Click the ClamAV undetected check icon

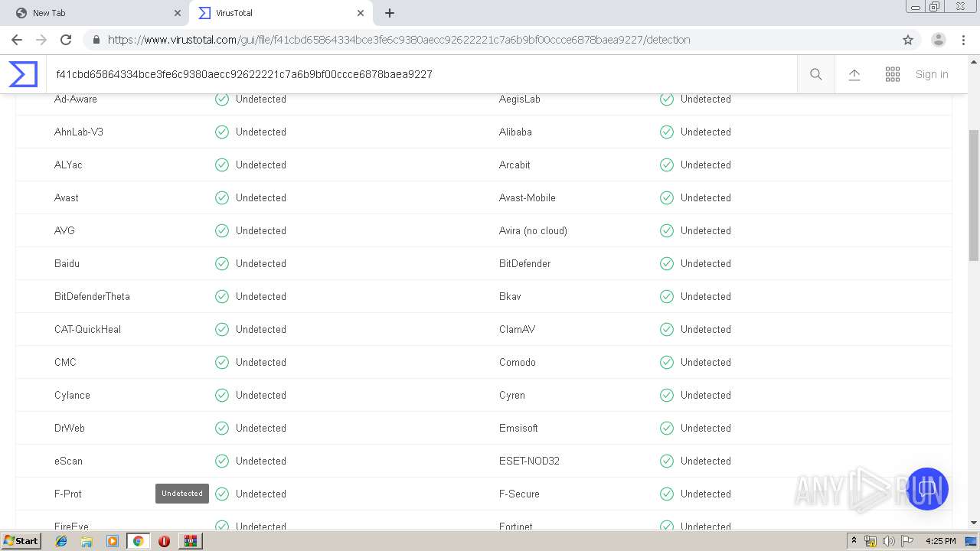[667, 329]
